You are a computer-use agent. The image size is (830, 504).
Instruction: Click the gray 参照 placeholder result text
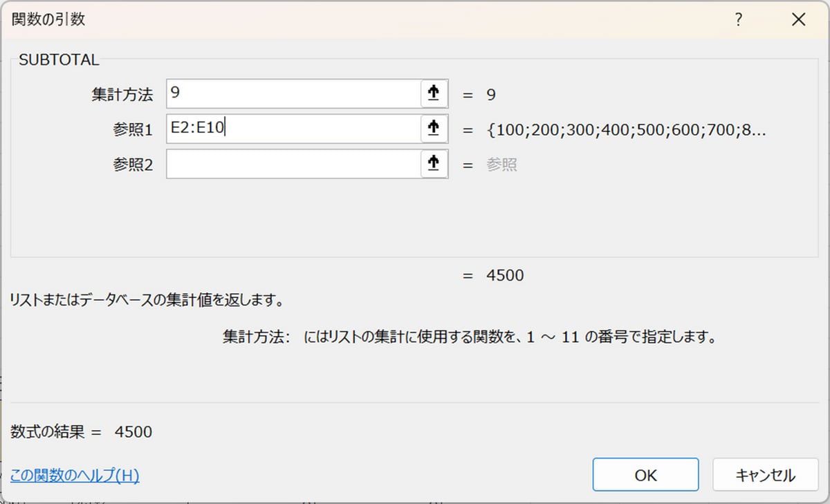point(501,165)
